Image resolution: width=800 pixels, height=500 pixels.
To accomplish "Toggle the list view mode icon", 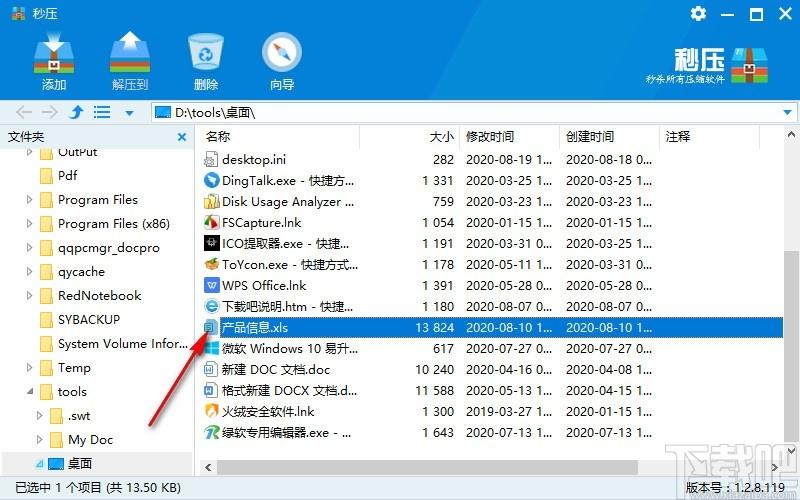I will point(102,112).
